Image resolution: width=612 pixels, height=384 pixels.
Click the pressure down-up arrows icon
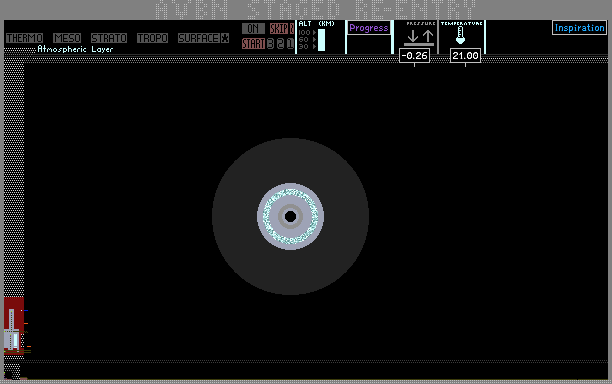[420, 37]
